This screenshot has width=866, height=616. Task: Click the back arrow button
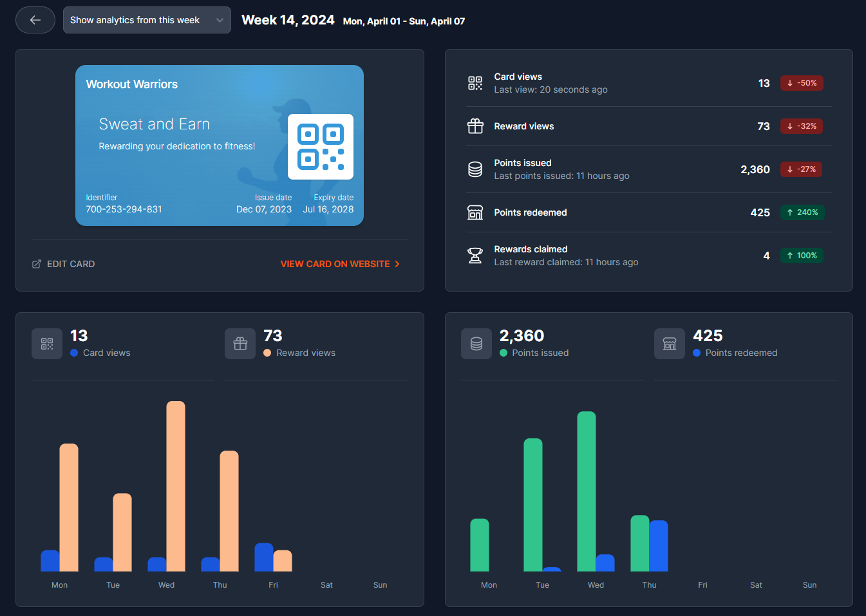pos(35,20)
